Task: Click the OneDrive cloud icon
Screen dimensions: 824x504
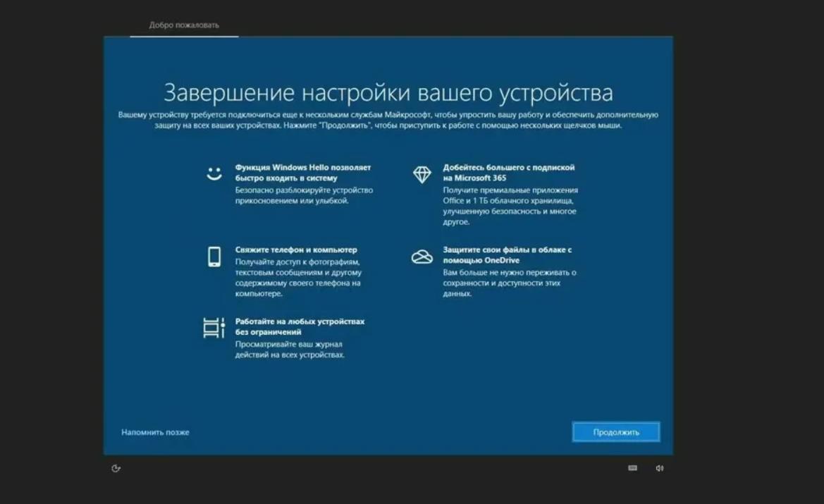Action: [422, 257]
